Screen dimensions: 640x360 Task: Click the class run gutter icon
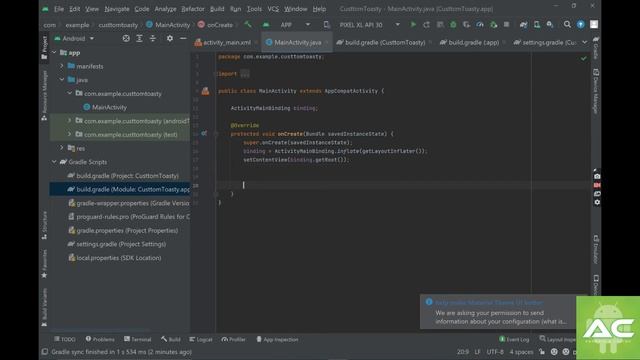click(205, 91)
